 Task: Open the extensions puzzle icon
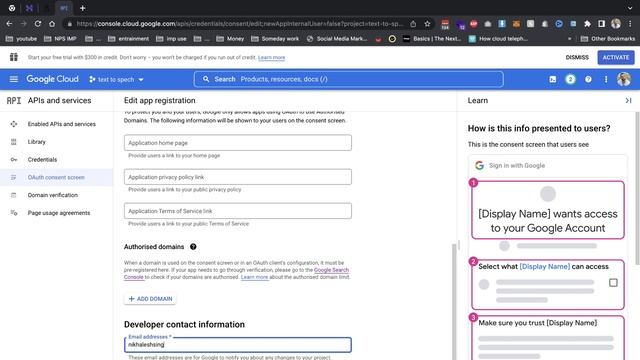[x=587, y=24]
